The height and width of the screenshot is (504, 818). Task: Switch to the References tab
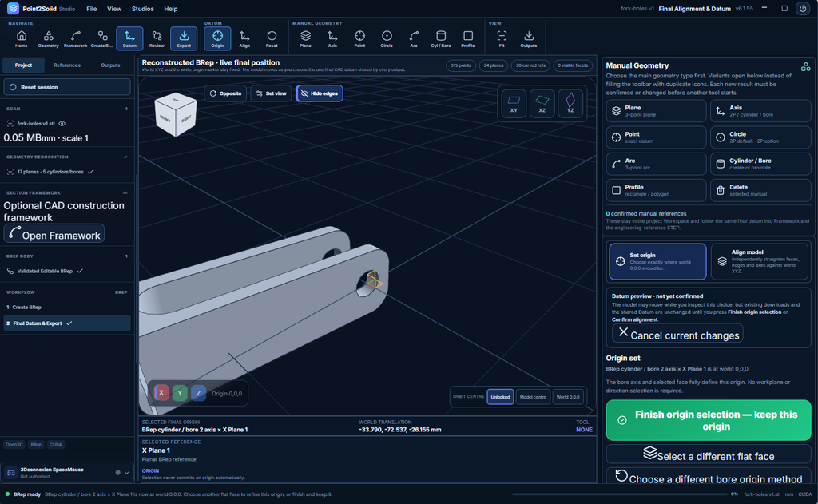(67, 65)
